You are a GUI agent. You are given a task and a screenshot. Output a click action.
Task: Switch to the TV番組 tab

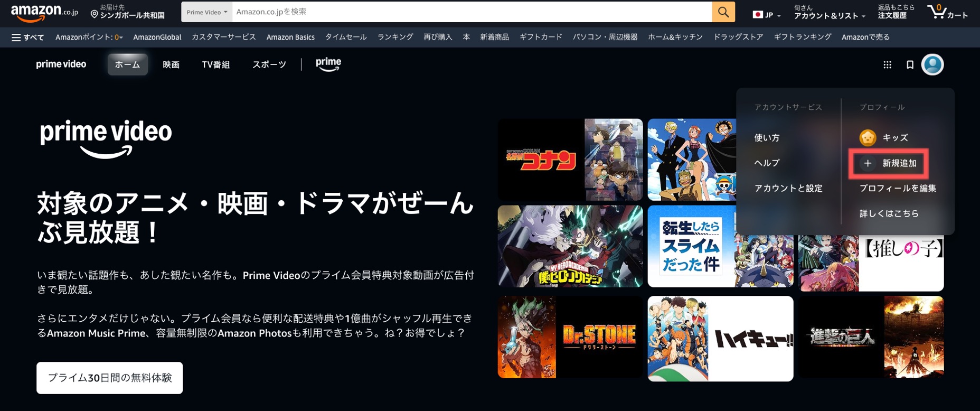(x=215, y=64)
